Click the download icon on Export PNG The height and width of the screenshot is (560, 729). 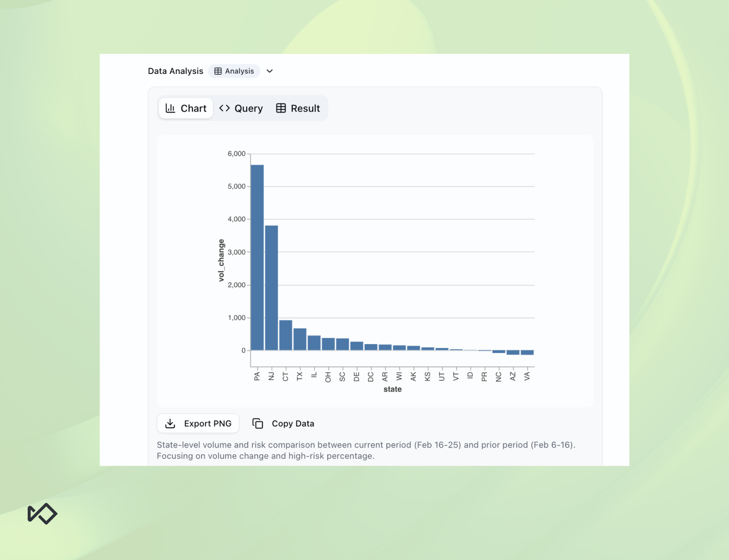tap(170, 424)
